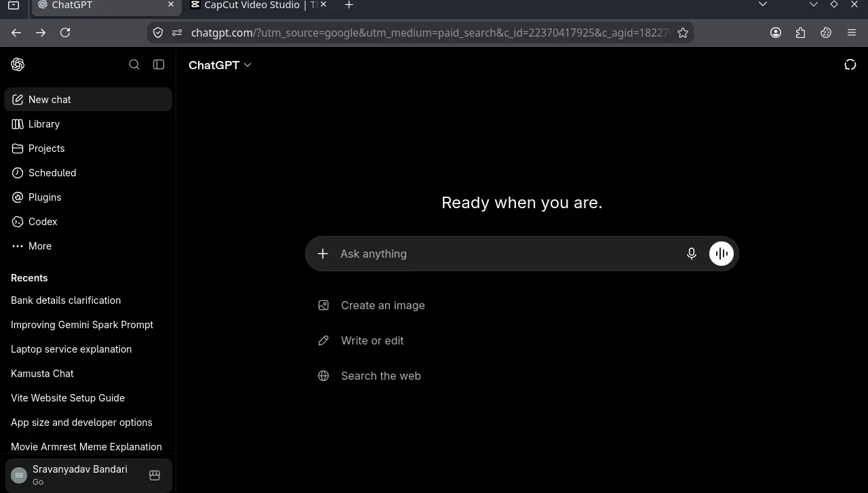Viewport: 868px width, 493px height.
Task: Close the CapCut Video Studio tab
Action: (323, 5)
